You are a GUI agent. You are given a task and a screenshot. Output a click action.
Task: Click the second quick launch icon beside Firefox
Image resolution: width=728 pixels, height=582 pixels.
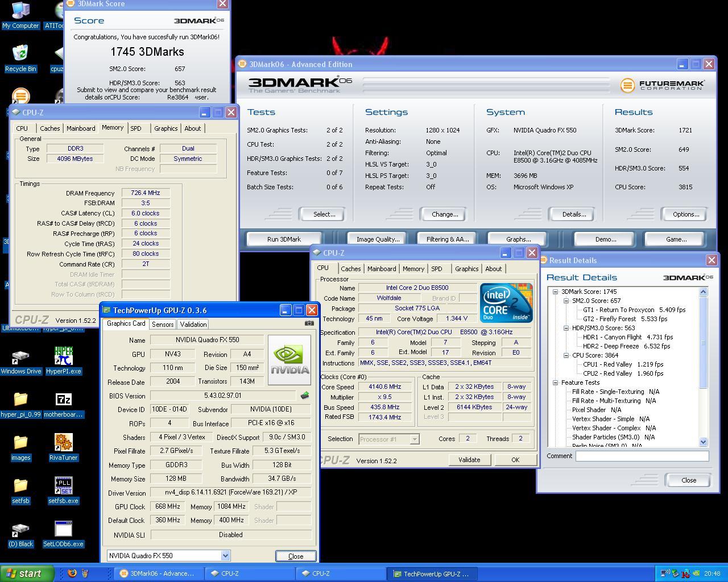click(x=85, y=573)
